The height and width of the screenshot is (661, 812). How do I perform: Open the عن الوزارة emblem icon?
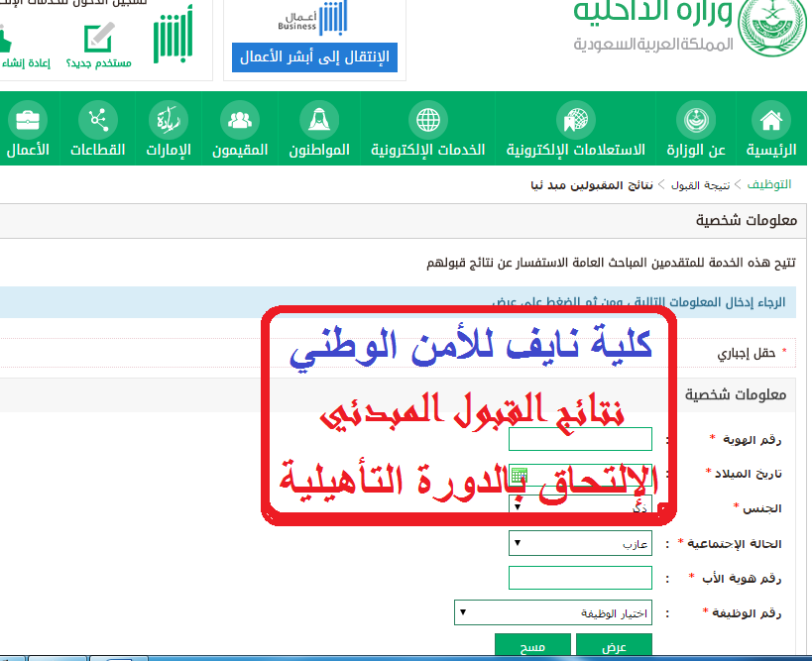[695, 120]
